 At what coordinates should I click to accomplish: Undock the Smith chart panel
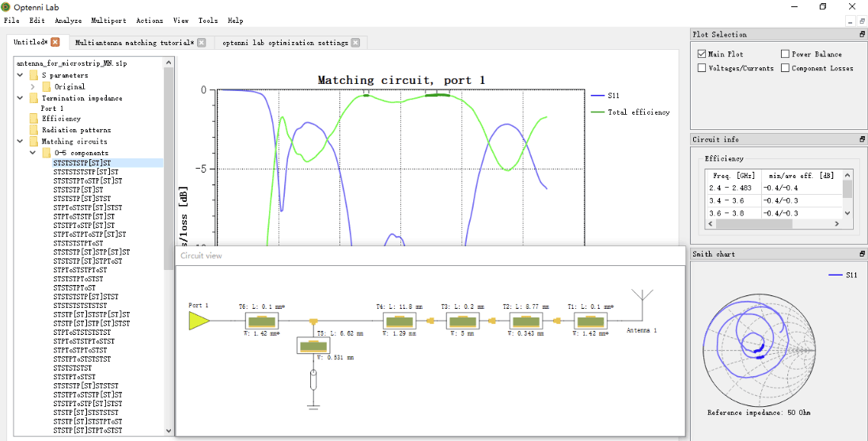pos(862,253)
